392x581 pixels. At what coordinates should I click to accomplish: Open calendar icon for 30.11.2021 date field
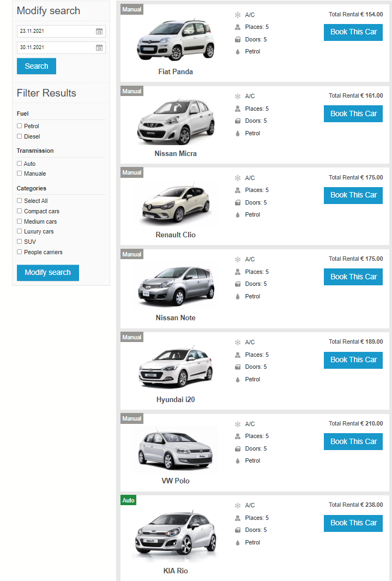point(99,48)
